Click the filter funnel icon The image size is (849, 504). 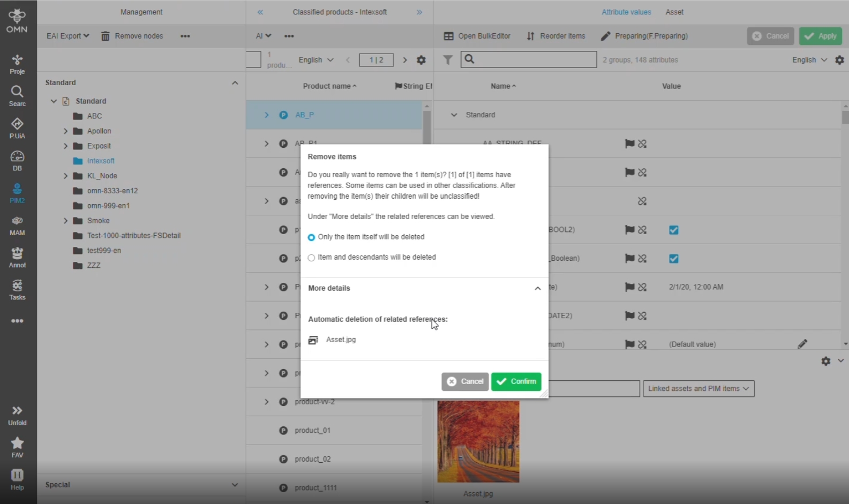[448, 60]
